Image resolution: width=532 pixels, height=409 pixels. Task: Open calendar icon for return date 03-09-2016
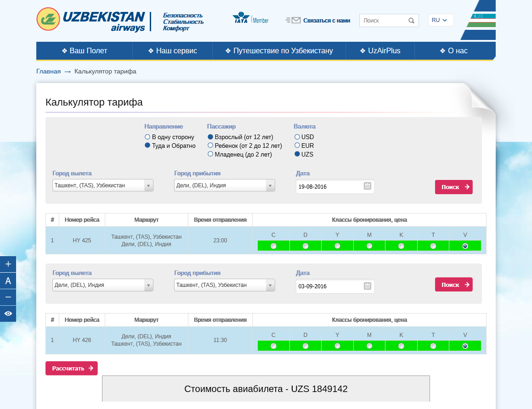368,286
